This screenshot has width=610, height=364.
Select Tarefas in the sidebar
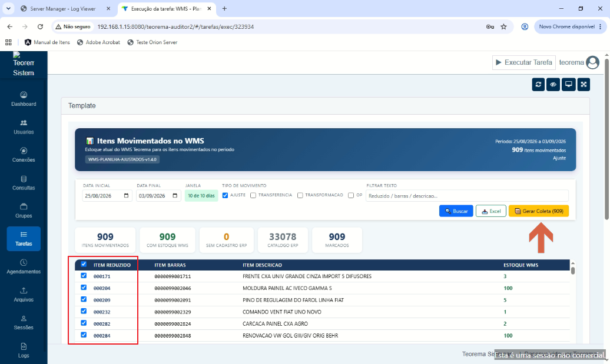(24, 239)
